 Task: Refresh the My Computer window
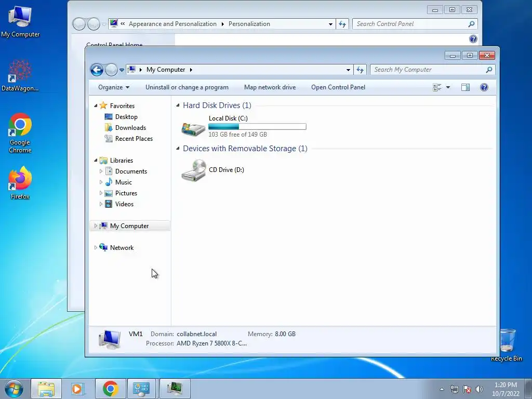coord(360,70)
